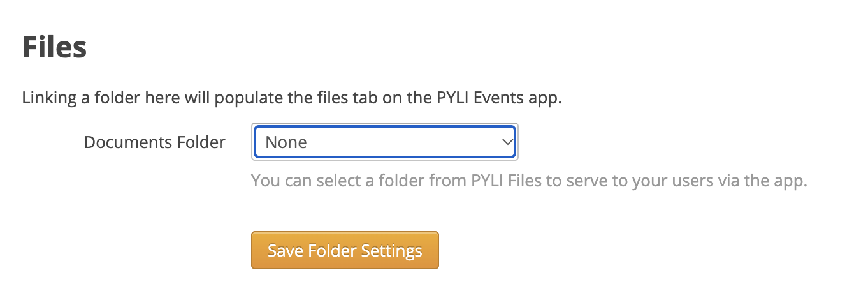Click the down arrow beside None
The width and height of the screenshot is (868, 300).
coord(507,142)
